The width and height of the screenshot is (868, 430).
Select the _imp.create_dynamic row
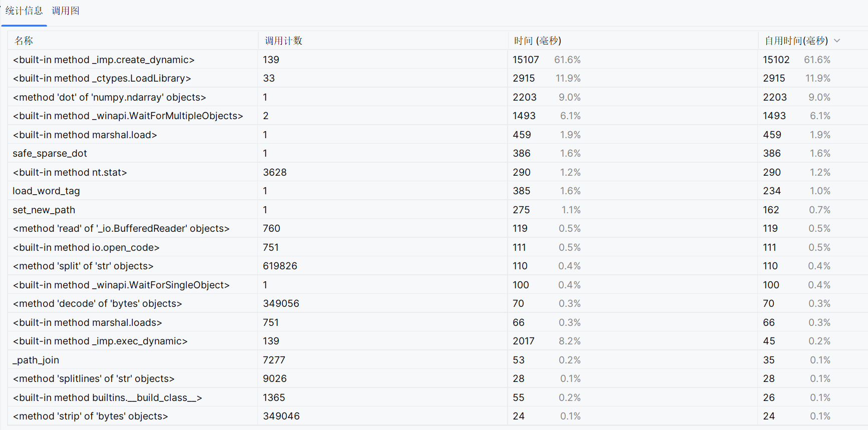tap(104, 60)
